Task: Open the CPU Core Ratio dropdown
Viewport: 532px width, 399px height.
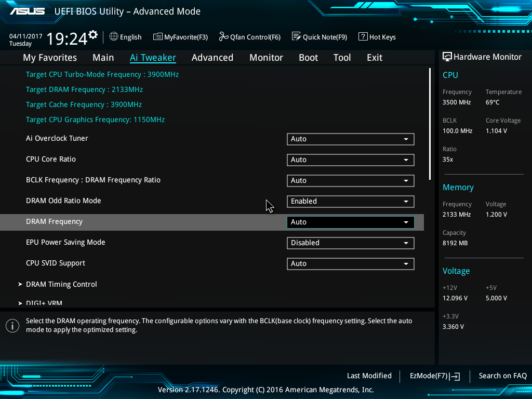Action: pyautogui.click(x=350, y=160)
